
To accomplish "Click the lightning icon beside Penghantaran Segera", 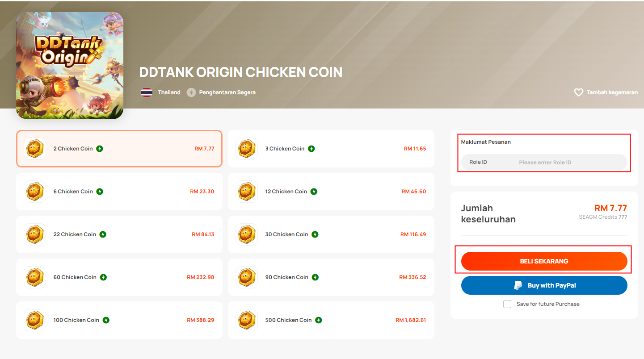I will [191, 92].
